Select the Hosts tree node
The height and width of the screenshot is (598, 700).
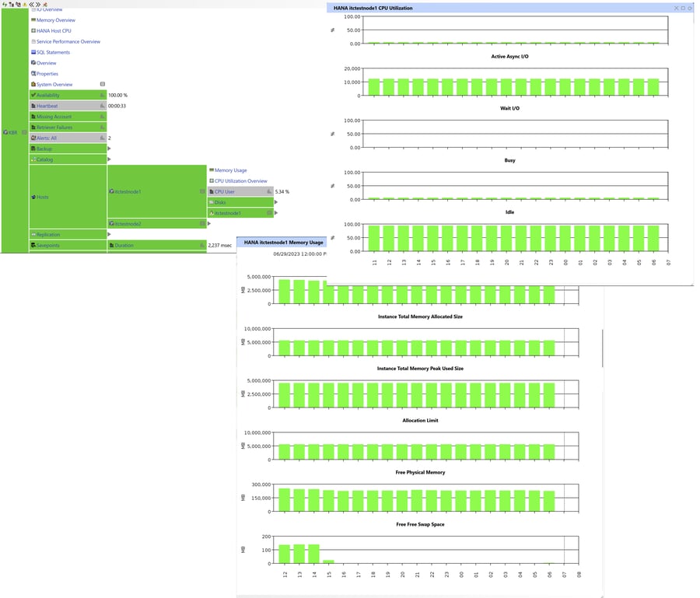tap(68, 197)
